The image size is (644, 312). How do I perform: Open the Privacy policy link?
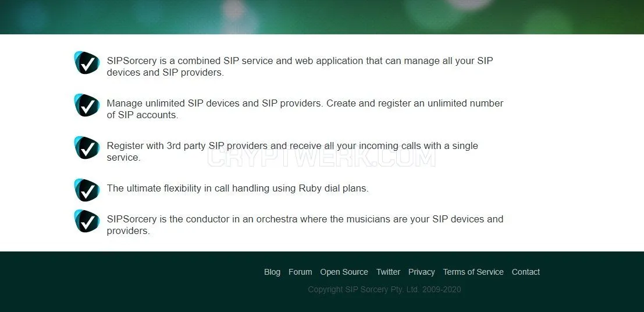pyautogui.click(x=421, y=272)
